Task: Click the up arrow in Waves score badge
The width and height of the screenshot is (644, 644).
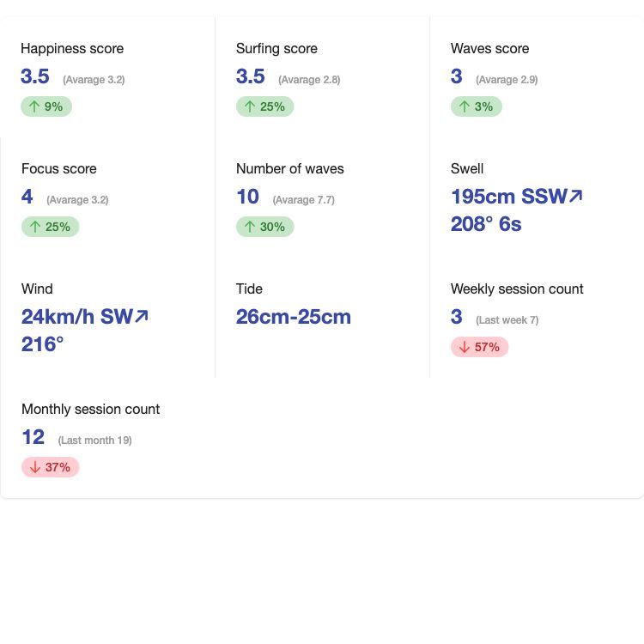Action: point(465,106)
